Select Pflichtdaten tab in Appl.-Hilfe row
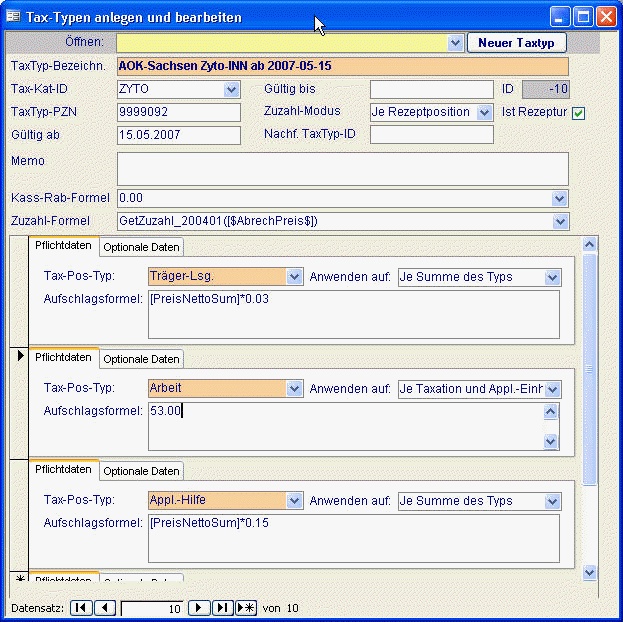 [64, 470]
